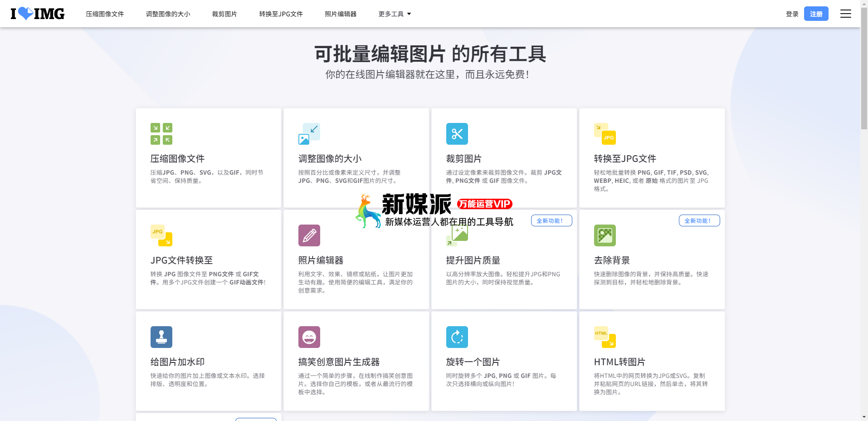
Task: Open the 旋转一个图片 card title
Action: 473,362
